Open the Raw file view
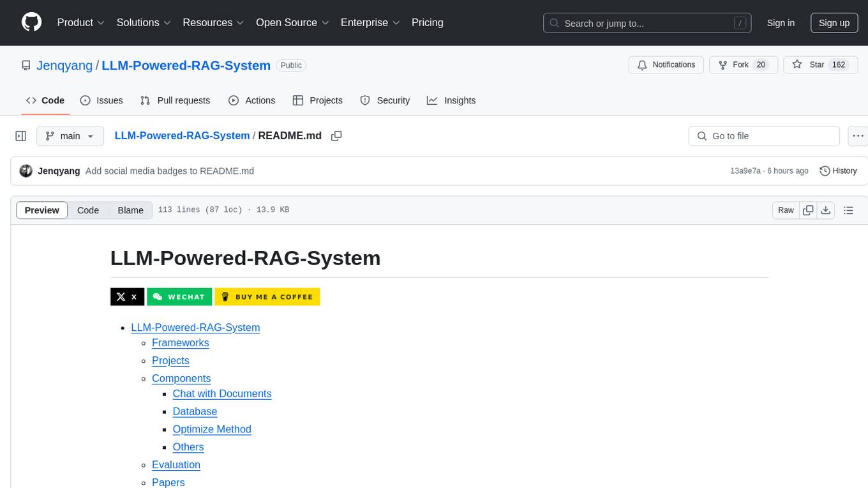The image size is (868, 488). point(786,210)
